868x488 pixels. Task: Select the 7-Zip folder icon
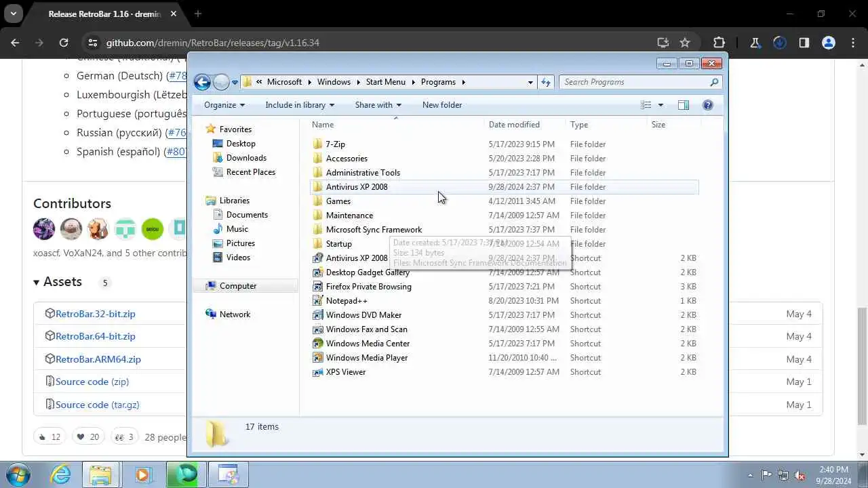coord(317,144)
